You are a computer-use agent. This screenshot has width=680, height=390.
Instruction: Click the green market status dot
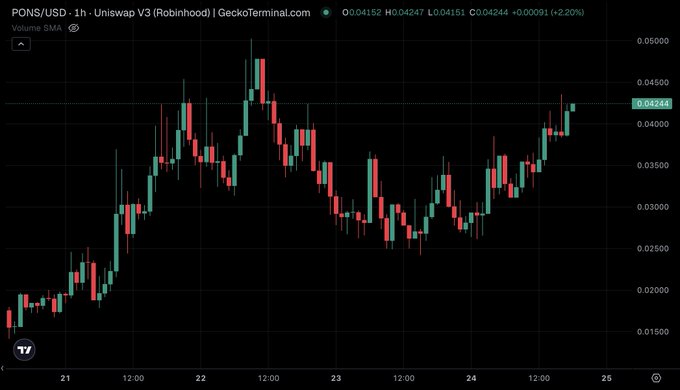(x=326, y=13)
